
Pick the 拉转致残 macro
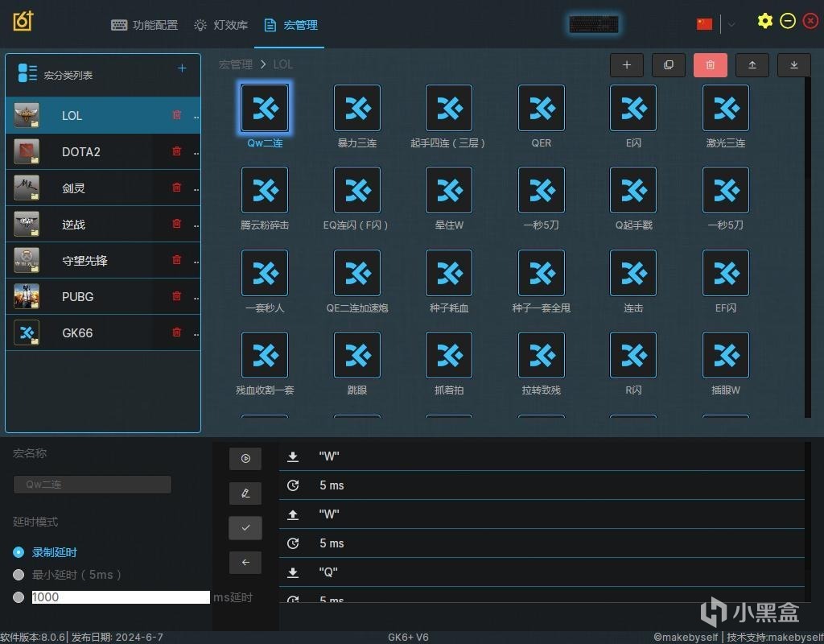point(542,355)
